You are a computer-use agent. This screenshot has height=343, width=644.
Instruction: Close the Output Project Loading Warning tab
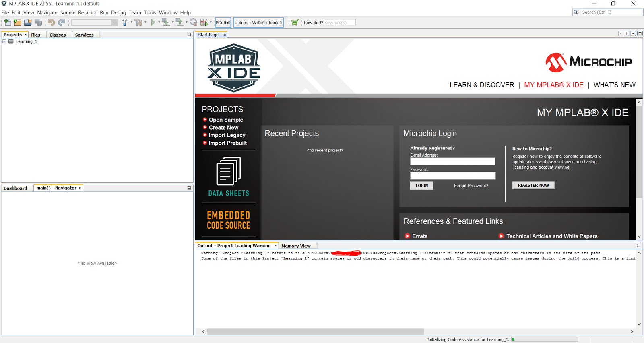[x=276, y=246]
